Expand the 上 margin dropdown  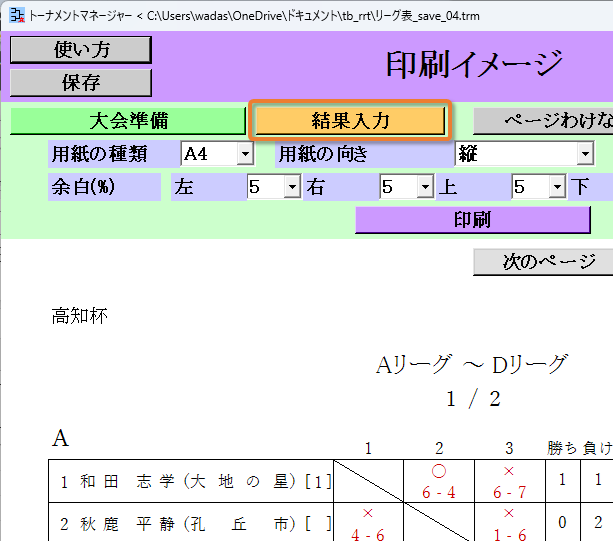pyautogui.click(x=557, y=187)
